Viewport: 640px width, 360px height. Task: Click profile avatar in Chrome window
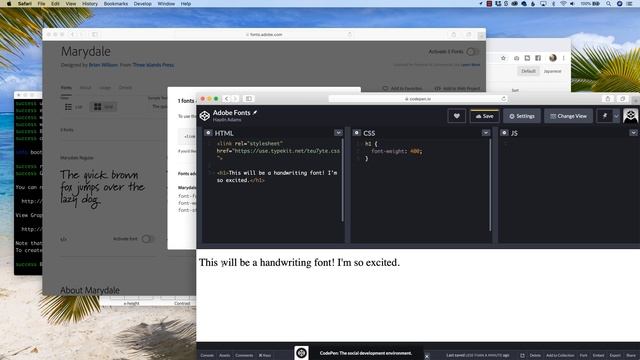[x=553, y=58]
